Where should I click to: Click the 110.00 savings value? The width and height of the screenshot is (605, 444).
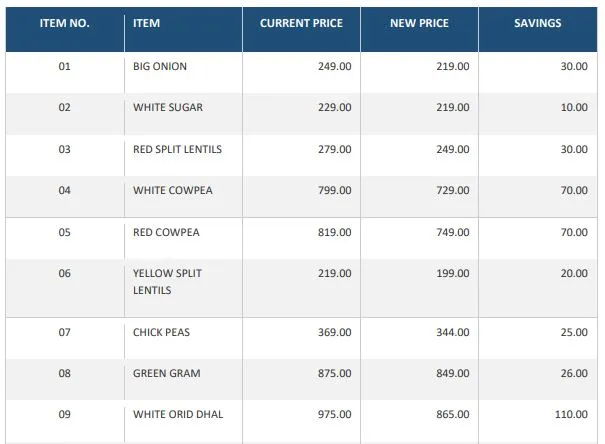pos(571,414)
